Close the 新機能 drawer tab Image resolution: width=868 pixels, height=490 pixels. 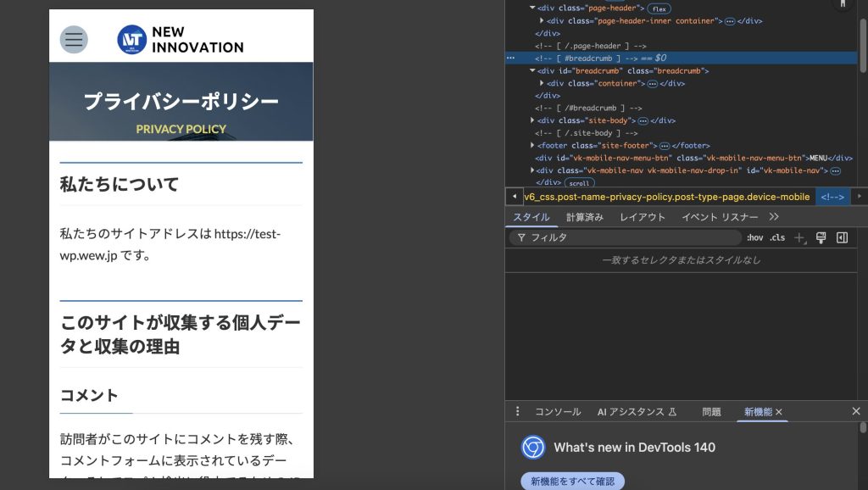coord(779,412)
